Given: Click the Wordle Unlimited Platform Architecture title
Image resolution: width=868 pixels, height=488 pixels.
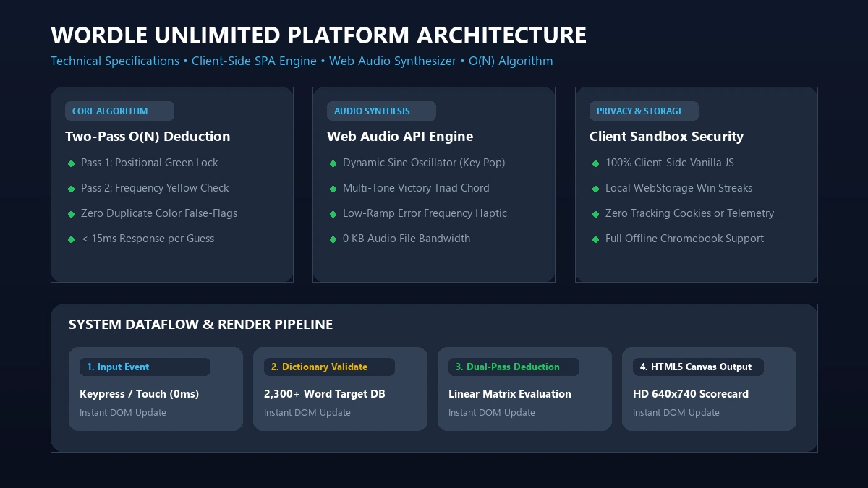Looking at the screenshot, I should (x=318, y=35).
